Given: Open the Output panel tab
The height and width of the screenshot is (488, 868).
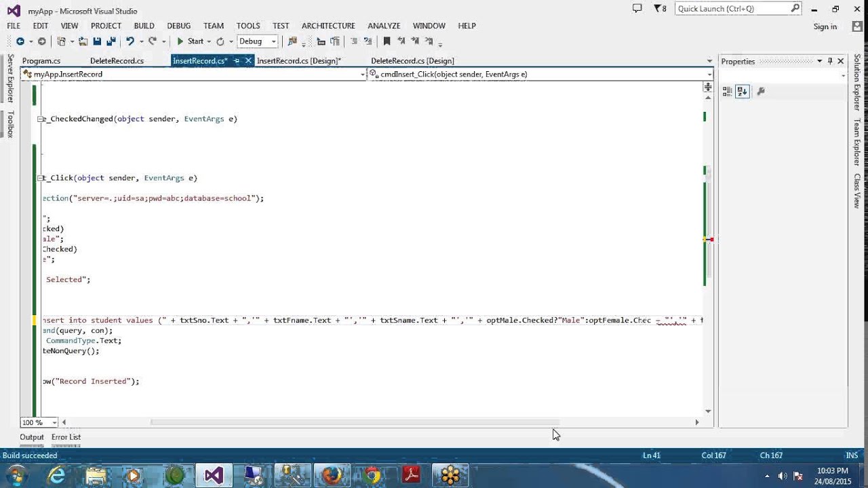Looking at the screenshot, I should pyautogui.click(x=31, y=437).
